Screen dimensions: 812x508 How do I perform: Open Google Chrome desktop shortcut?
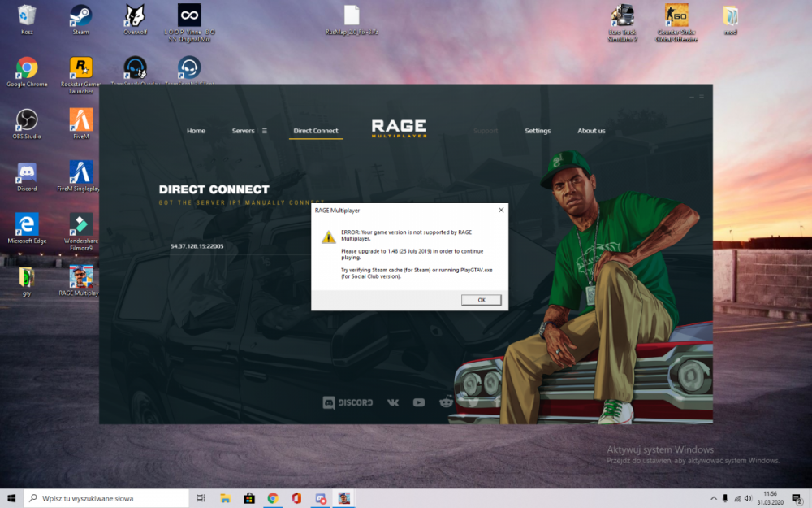pos(27,72)
